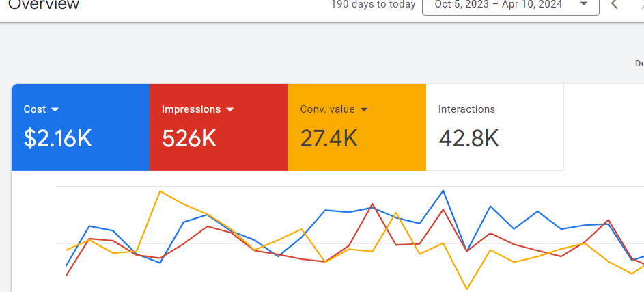Click the 526K impressions value
Image resolution: width=644 pixels, height=292 pixels.
tap(189, 138)
